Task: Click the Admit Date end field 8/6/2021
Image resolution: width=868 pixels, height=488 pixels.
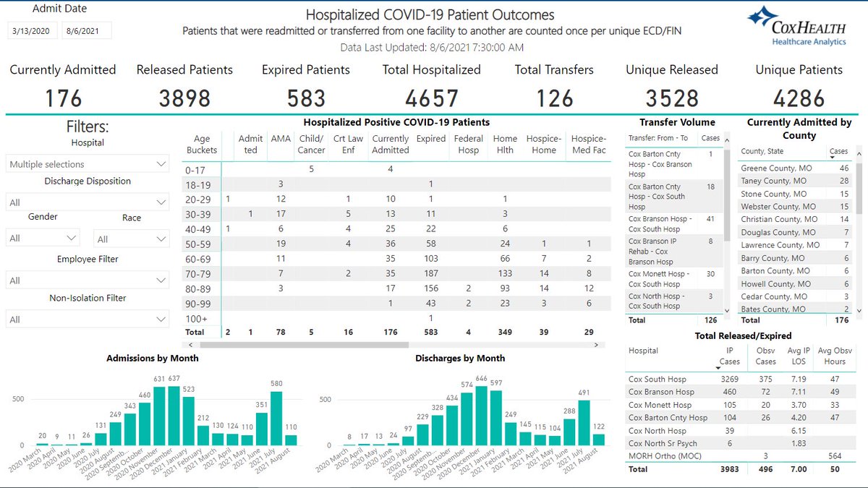Action: pos(87,30)
